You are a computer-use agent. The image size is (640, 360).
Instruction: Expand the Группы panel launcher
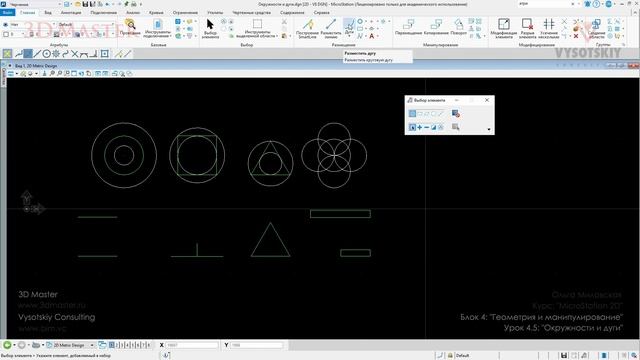coord(623,44)
